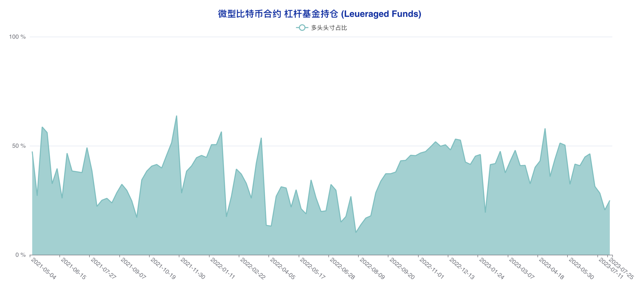Click the legend circle marker icon
This screenshot has width=644, height=287.
click(302, 28)
